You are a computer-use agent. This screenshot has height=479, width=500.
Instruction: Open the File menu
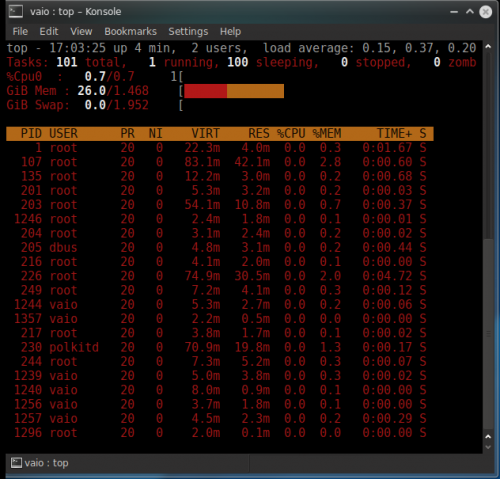pyautogui.click(x=20, y=32)
